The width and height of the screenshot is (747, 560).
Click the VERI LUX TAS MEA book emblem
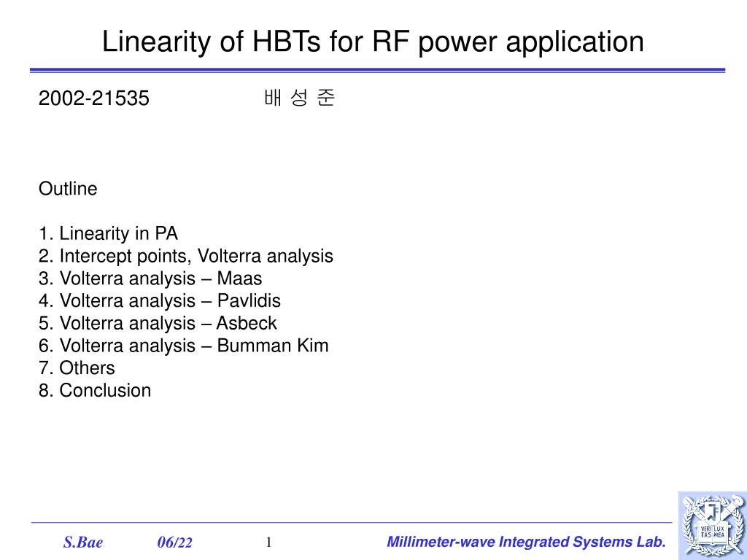[x=712, y=532]
